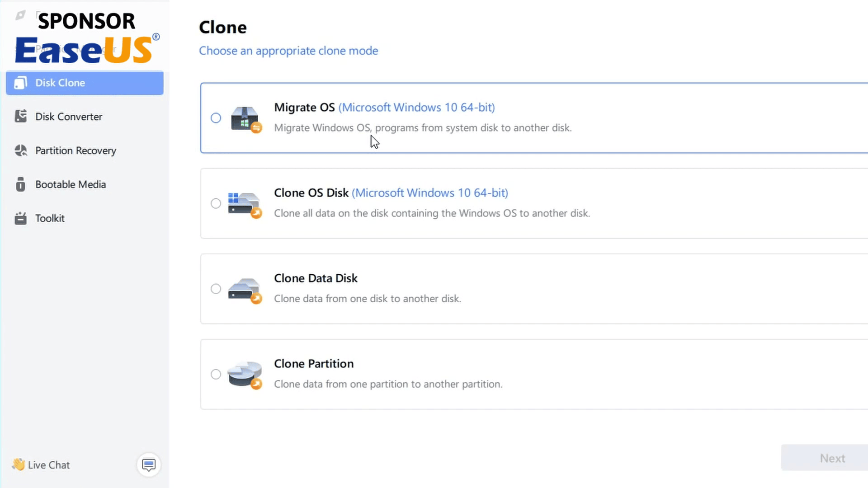868x488 pixels.
Task: Click the Toolkit icon in sidebar
Action: (x=21, y=218)
